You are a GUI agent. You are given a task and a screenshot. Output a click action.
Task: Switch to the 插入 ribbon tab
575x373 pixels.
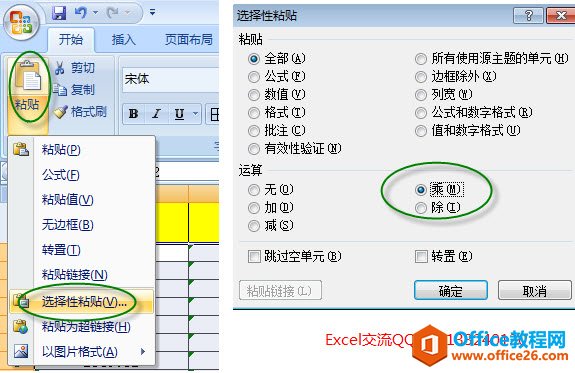click(x=124, y=40)
